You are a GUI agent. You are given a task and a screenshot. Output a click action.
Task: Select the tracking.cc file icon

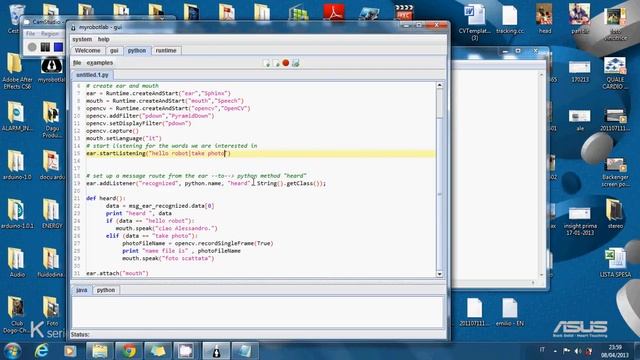510,19
